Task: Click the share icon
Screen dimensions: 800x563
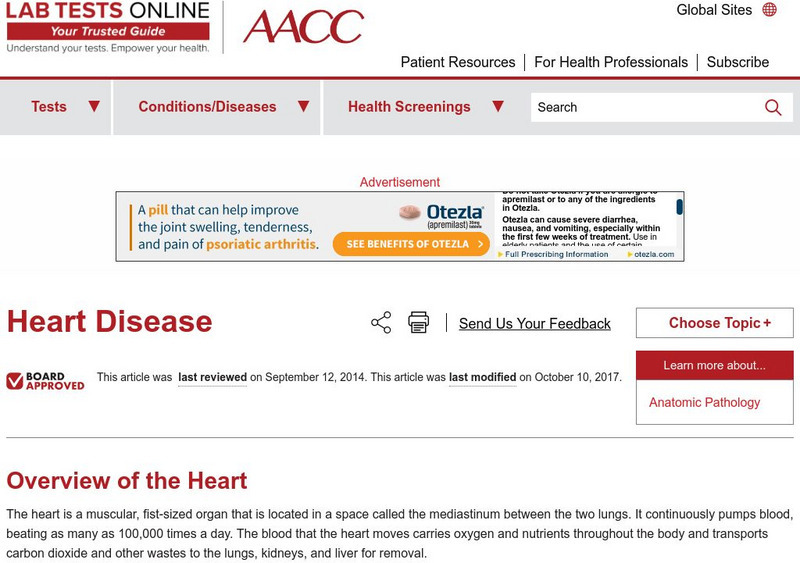Action: pyautogui.click(x=381, y=322)
